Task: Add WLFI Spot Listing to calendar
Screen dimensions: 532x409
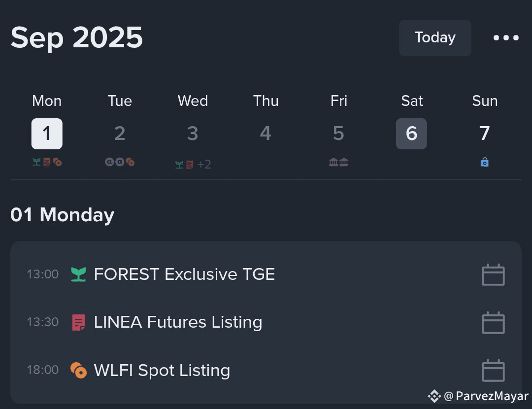Action: 493,371
